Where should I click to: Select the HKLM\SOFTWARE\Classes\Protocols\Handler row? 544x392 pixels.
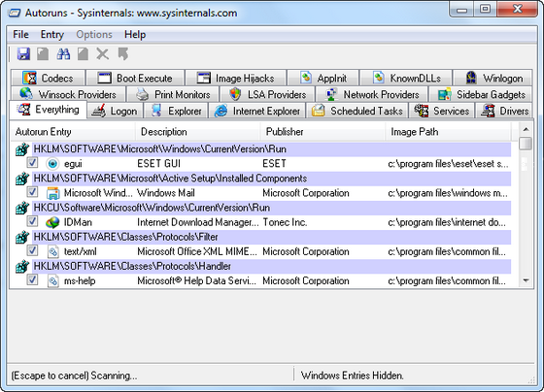coord(272,266)
